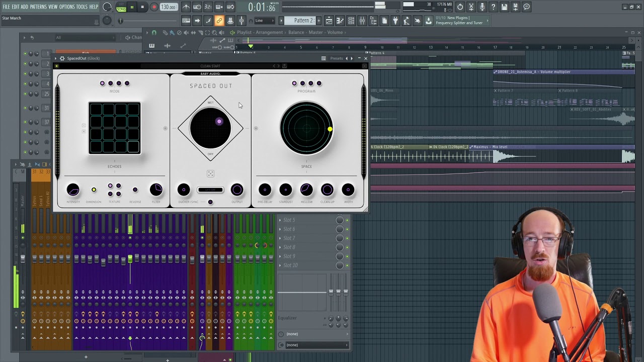Select previous preset arrow in SpacedOut title bar

347,58
